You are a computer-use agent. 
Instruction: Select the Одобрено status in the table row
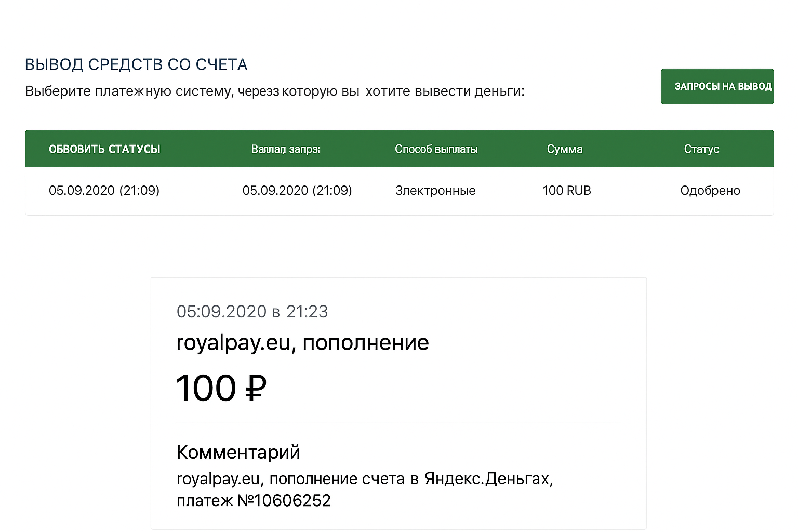pos(710,191)
